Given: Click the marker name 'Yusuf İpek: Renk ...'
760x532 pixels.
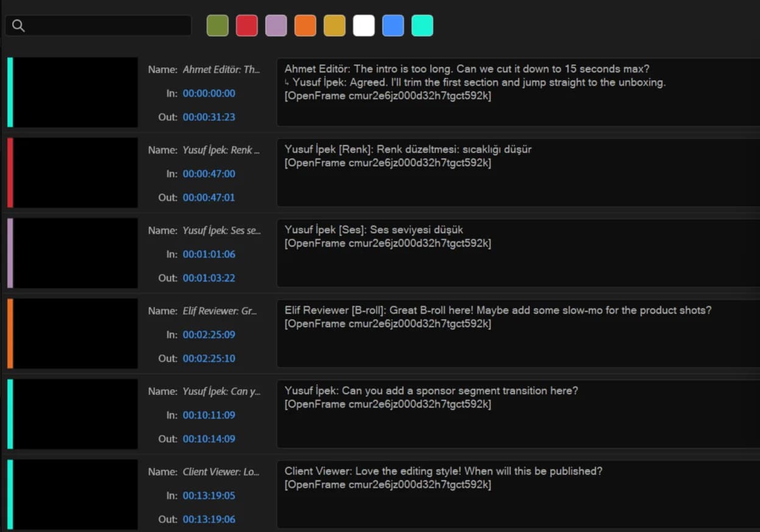Looking at the screenshot, I should pyautogui.click(x=221, y=150).
